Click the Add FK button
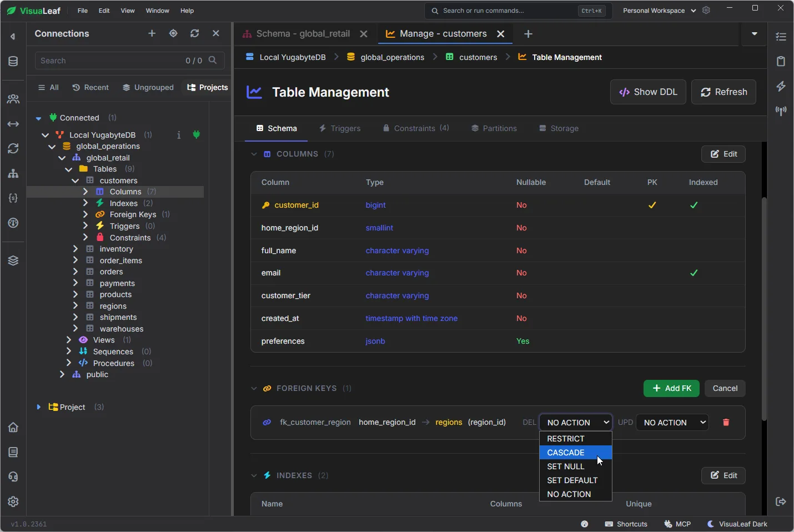Image resolution: width=794 pixels, height=532 pixels. click(672, 389)
